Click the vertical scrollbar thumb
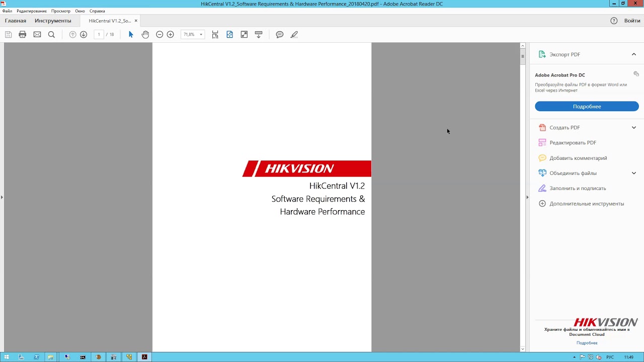 pyautogui.click(x=523, y=56)
